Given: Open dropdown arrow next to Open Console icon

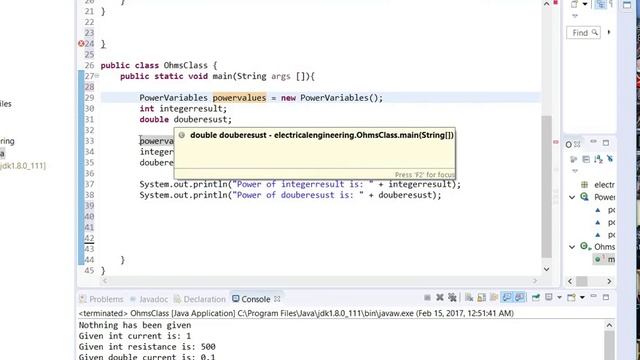Looking at the screenshot, I should click(582, 298).
